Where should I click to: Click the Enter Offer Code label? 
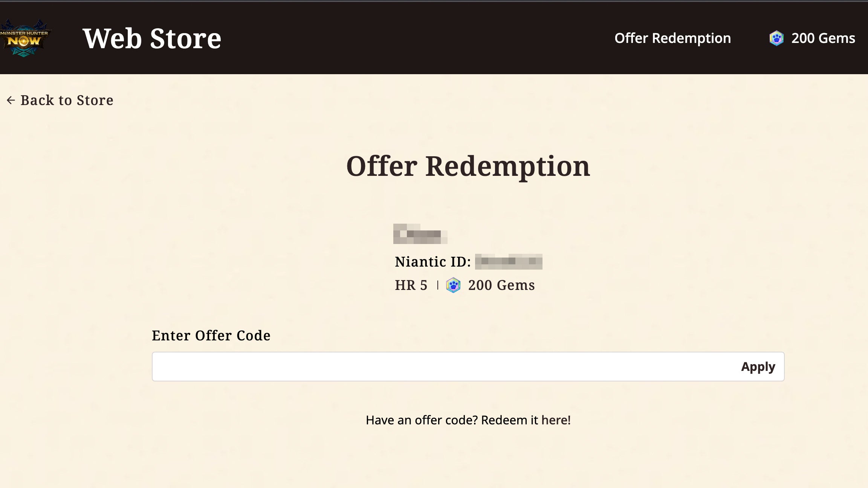(211, 335)
